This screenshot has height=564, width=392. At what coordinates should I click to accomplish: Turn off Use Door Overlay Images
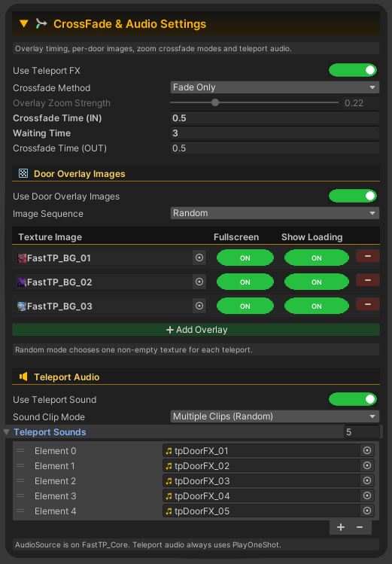coord(352,196)
